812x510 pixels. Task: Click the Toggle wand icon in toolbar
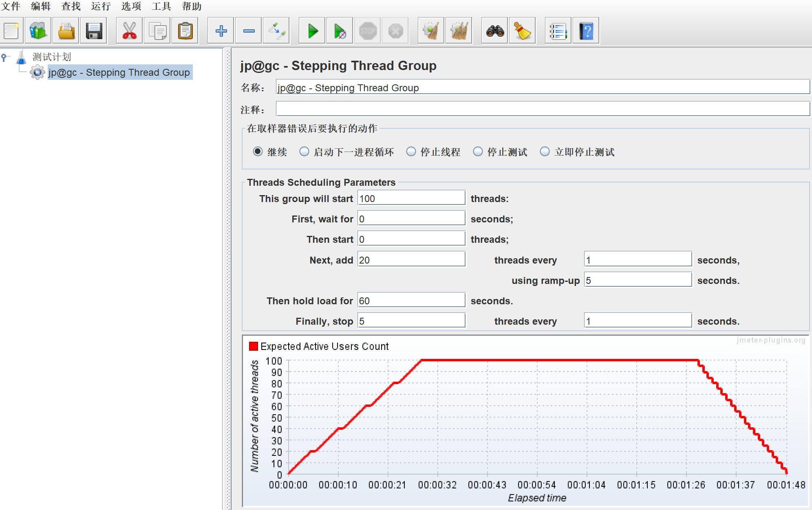coord(276,31)
